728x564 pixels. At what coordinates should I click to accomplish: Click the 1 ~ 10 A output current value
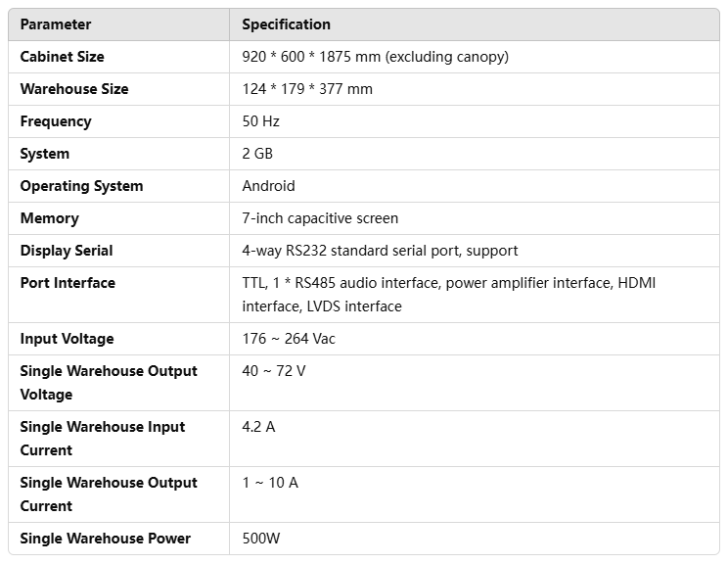270,483
